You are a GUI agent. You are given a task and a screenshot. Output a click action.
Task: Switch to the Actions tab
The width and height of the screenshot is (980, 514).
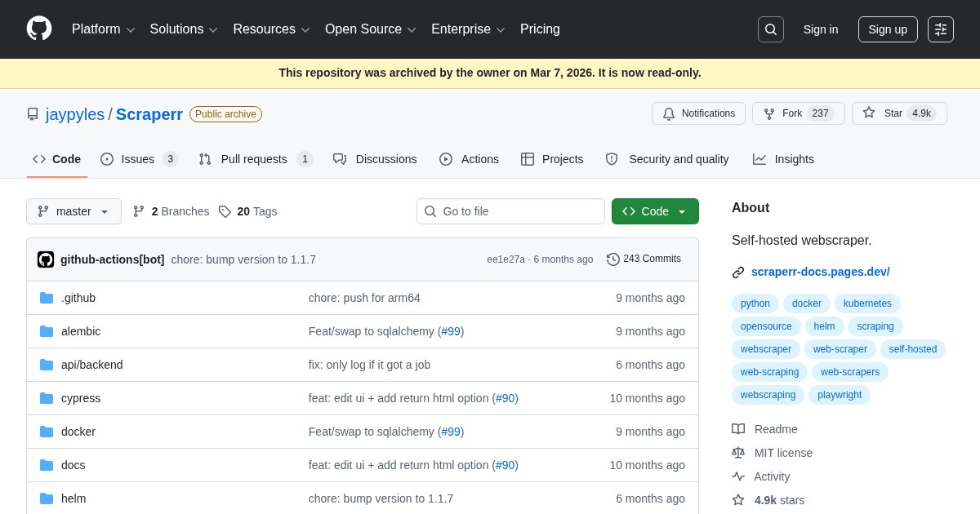469,159
